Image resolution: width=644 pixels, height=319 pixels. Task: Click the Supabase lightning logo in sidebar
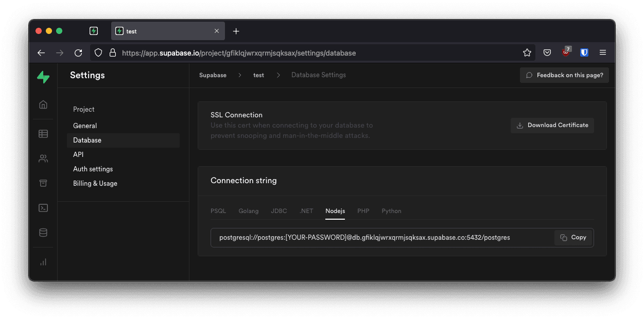[43, 77]
